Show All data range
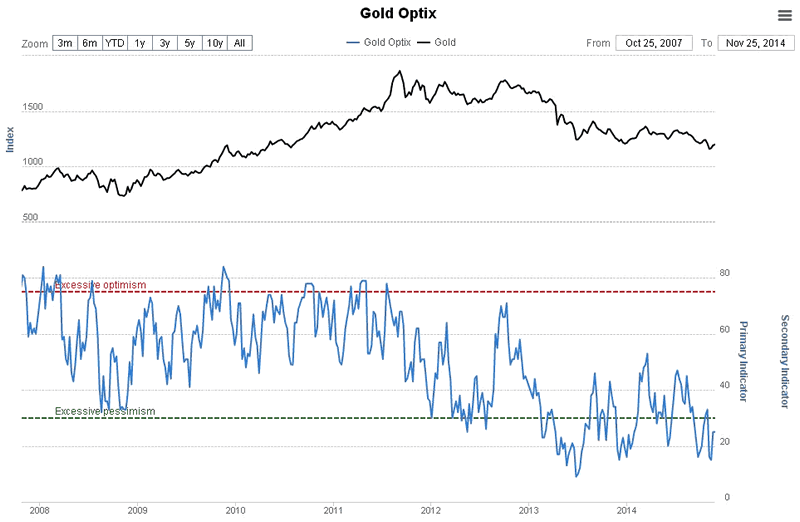Viewport: 800px width, 522px height. coord(240,43)
